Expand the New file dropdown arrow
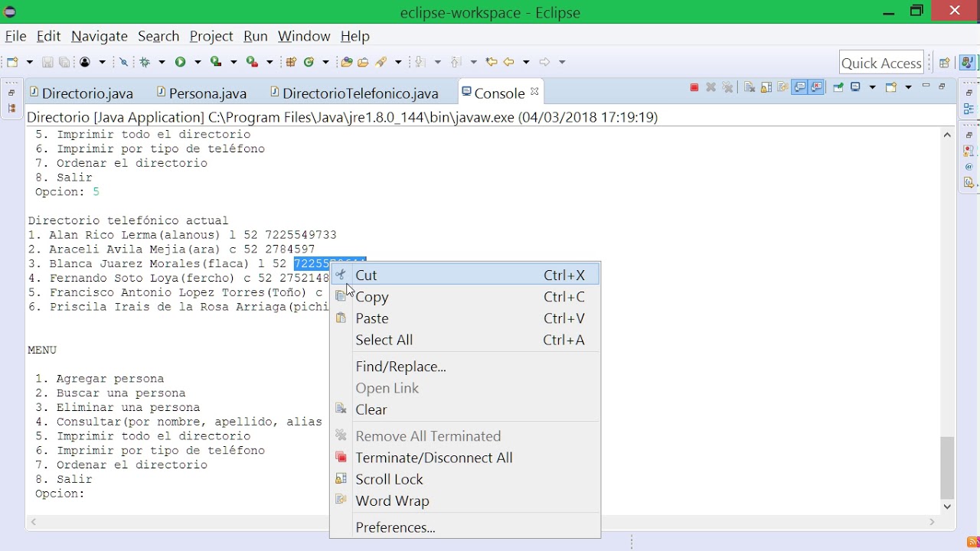This screenshot has width=980, height=551. (30, 62)
